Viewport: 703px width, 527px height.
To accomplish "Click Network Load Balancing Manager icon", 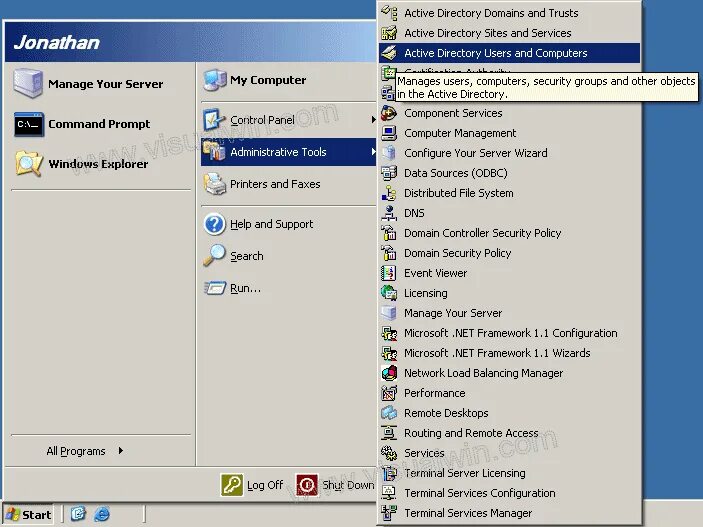I will pos(389,373).
